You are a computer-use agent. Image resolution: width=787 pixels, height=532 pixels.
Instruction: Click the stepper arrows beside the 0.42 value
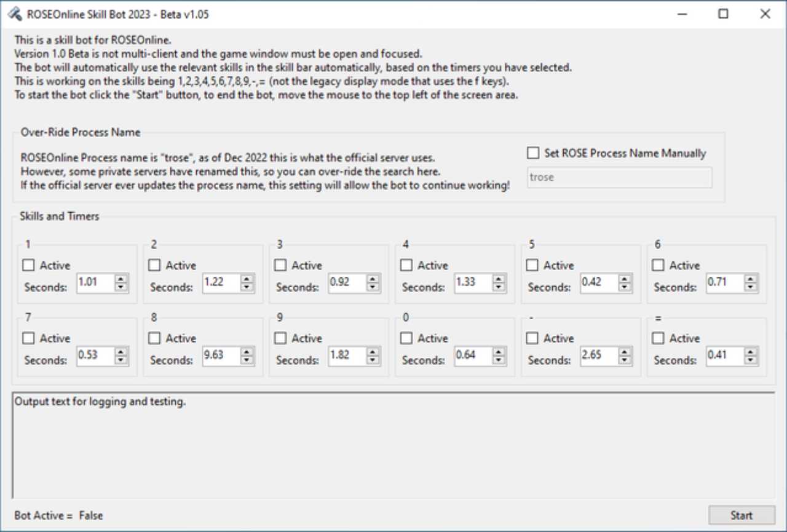[625, 283]
